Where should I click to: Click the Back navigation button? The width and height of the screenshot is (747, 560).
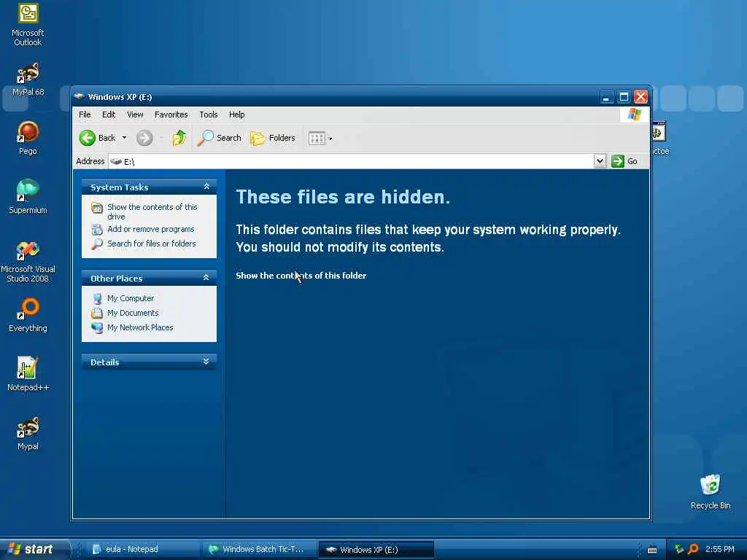tap(97, 138)
